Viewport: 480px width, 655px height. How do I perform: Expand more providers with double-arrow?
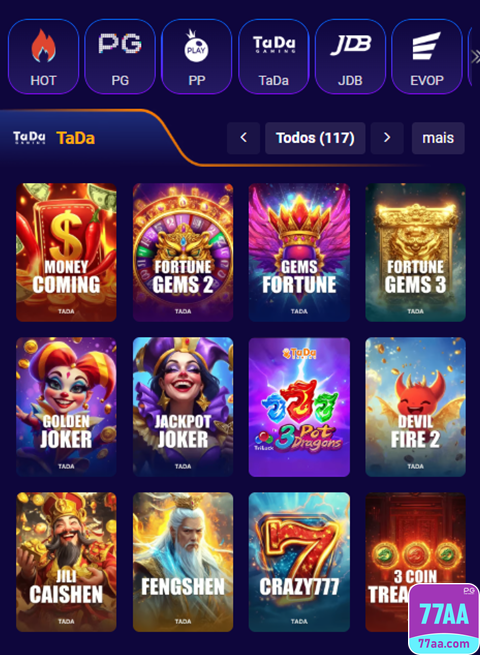pos(475,56)
